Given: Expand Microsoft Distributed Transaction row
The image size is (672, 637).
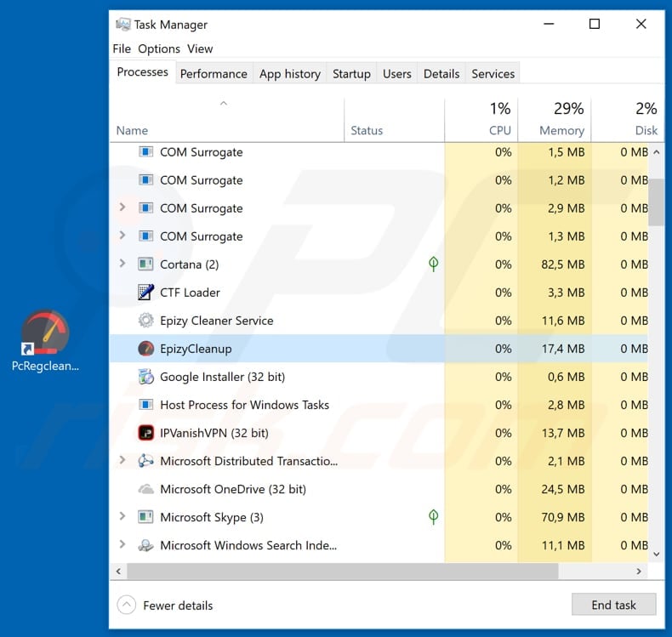Looking at the screenshot, I should pyautogui.click(x=122, y=460).
